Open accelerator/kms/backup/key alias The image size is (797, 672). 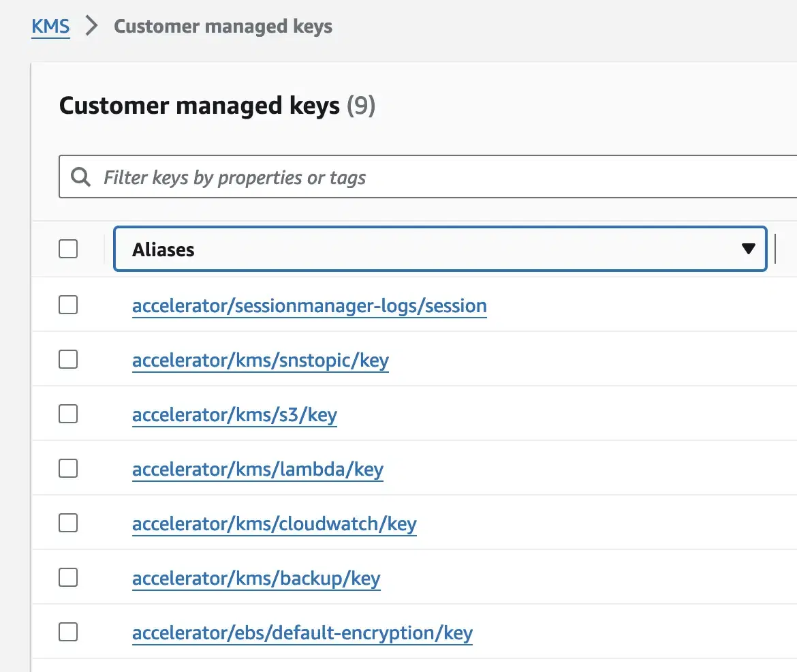256,579
